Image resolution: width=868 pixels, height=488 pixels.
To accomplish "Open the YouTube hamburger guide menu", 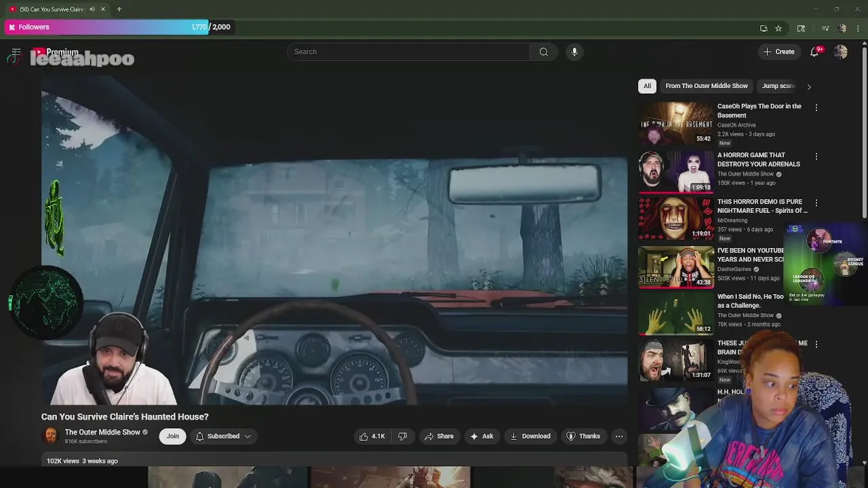I will [x=16, y=52].
